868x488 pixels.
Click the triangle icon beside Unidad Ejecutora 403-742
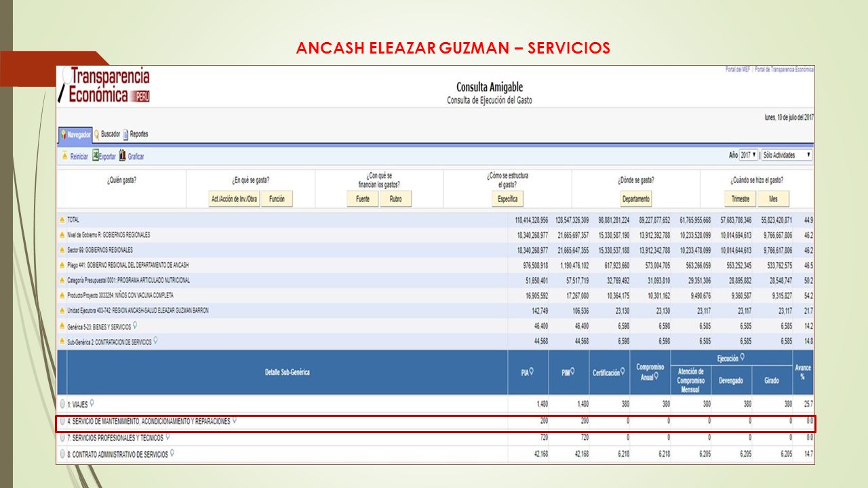(x=62, y=310)
